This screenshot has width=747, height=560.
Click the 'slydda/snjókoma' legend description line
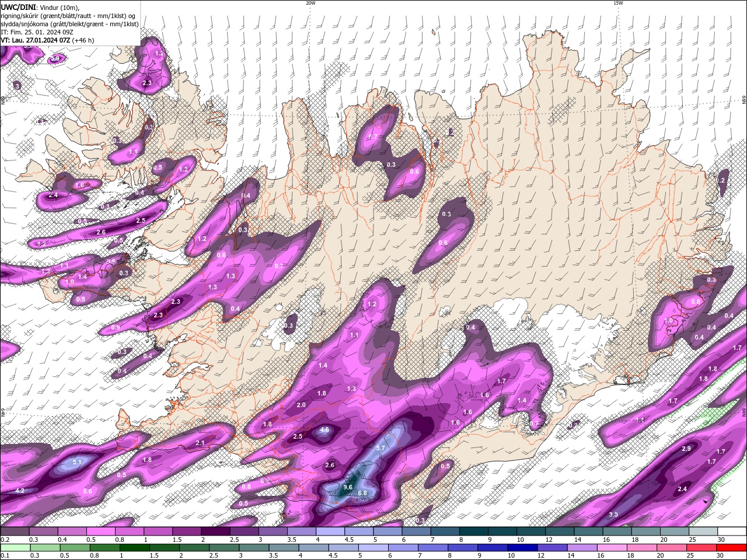point(69,24)
